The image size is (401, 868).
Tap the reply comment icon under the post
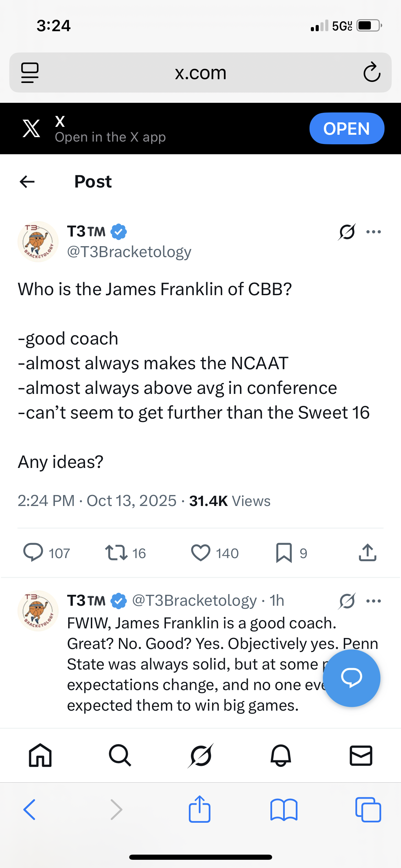[x=33, y=553]
